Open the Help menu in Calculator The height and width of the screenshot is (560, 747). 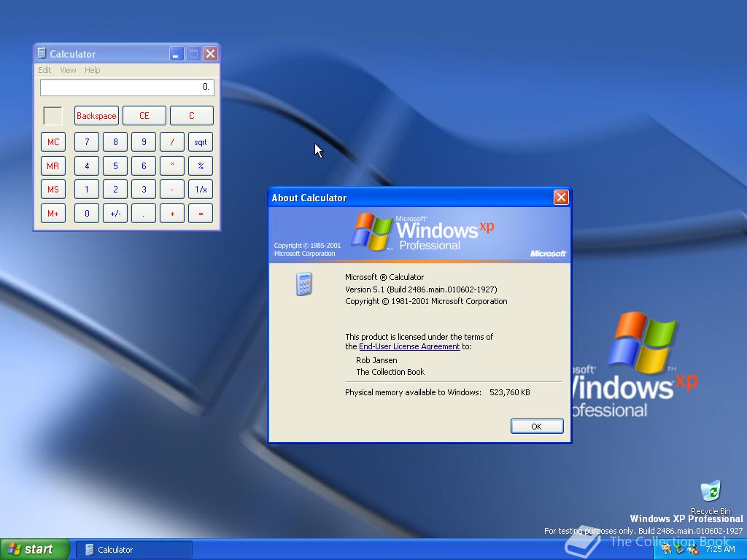click(93, 70)
